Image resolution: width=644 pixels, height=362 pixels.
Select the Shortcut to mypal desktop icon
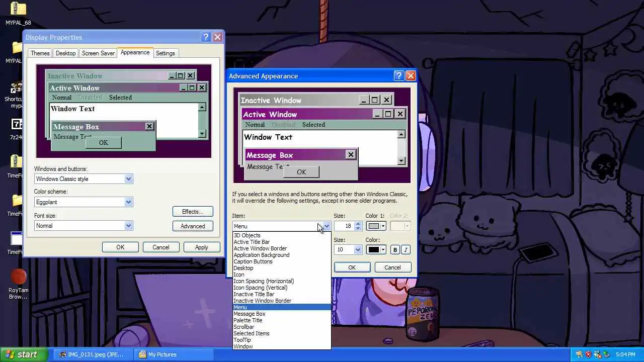[17, 88]
